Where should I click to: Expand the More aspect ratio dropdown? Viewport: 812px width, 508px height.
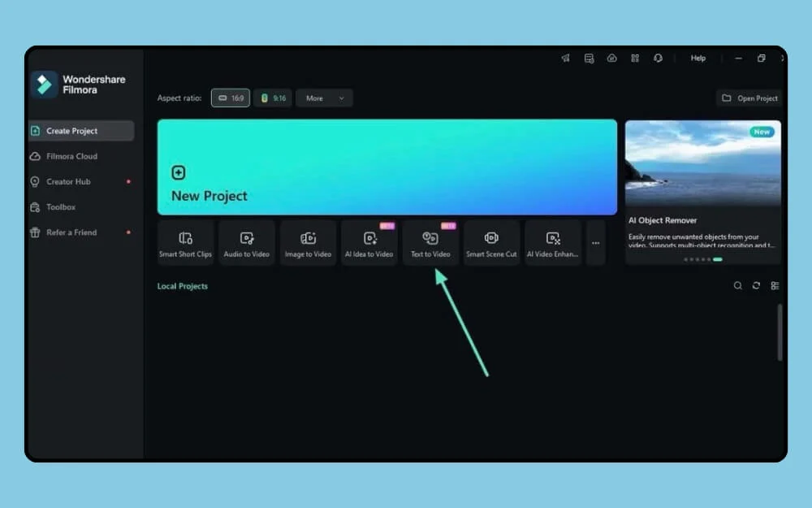click(323, 98)
